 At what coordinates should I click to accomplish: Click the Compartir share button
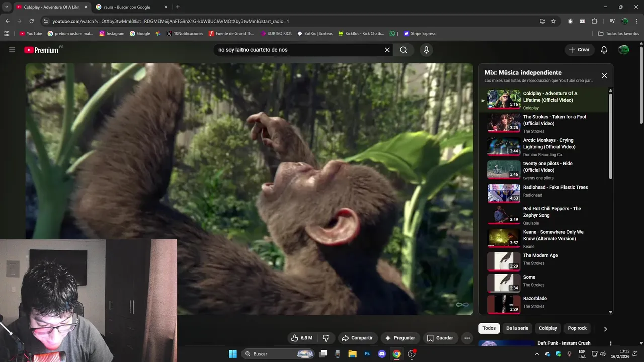[357, 338]
